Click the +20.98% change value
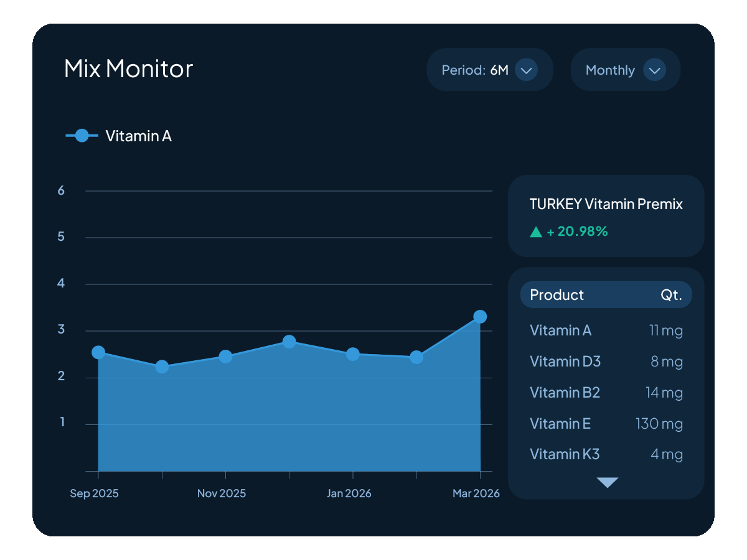This screenshot has width=747, height=560. point(577,232)
